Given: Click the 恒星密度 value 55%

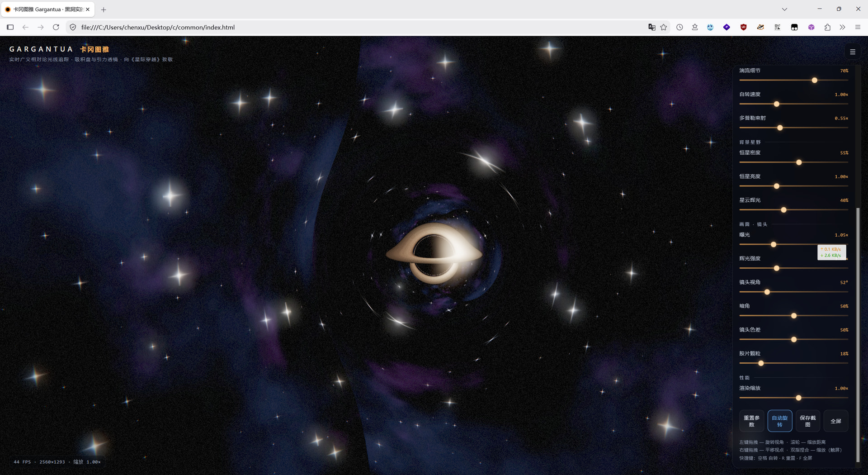Looking at the screenshot, I should 844,153.
